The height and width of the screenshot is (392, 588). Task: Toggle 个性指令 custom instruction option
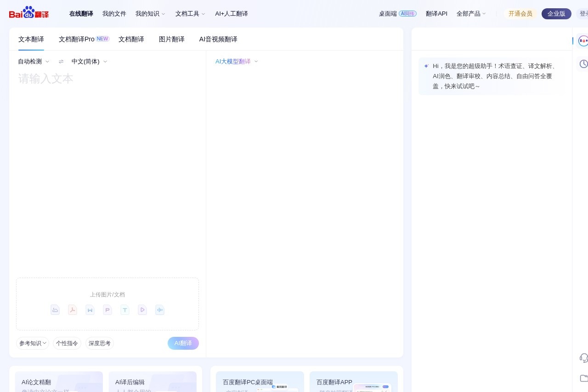coord(67,343)
